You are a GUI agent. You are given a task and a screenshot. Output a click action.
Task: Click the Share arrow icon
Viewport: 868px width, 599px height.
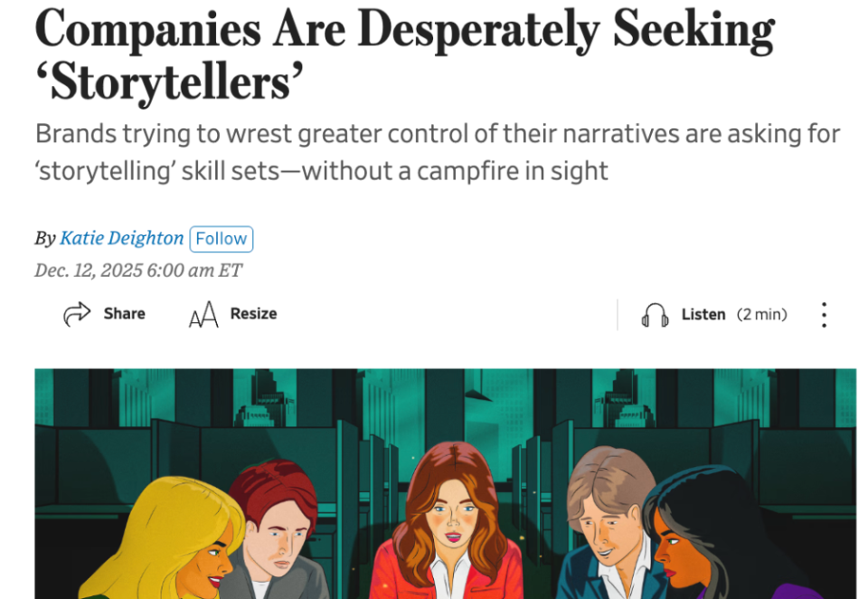[77, 314]
